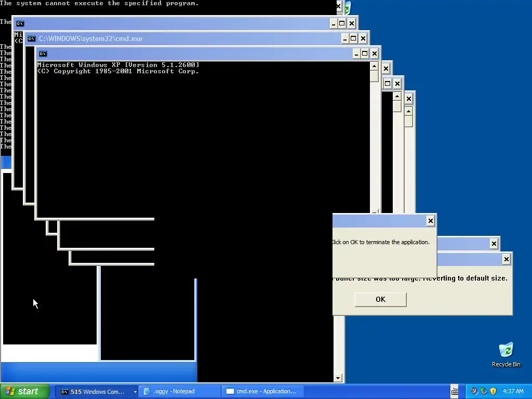The height and width of the screenshot is (399, 532).
Task: Close the 'terminate the application' dialog
Action: coord(430,221)
